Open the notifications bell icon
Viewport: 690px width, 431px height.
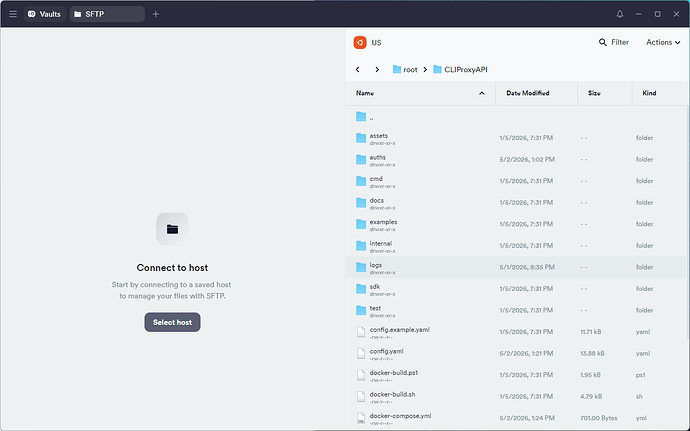[x=620, y=14]
